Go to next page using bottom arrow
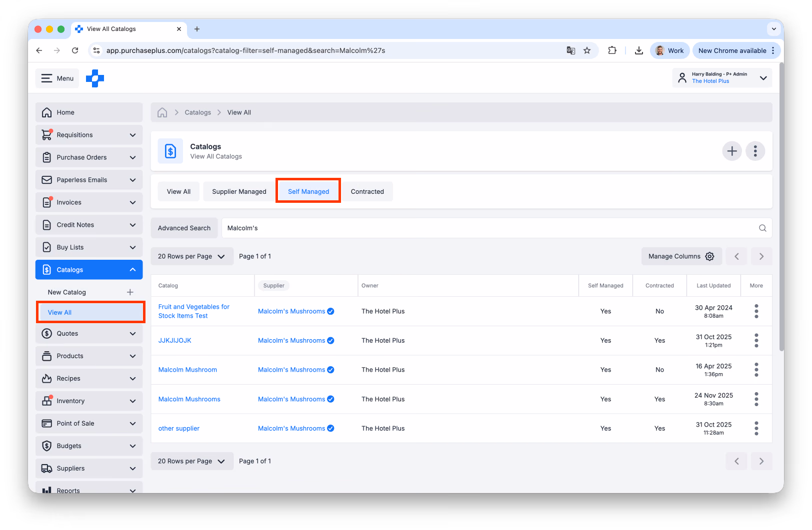The image size is (812, 530). tap(761, 461)
